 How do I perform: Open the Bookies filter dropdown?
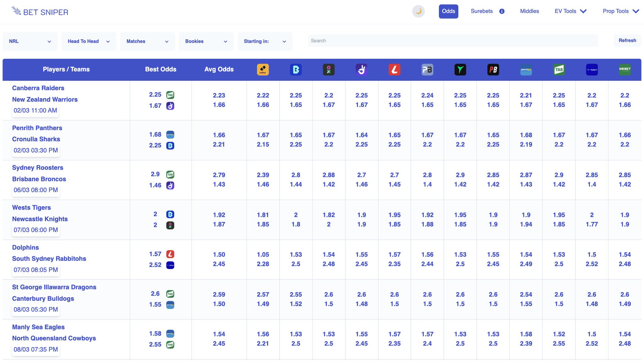tap(206, 41)
